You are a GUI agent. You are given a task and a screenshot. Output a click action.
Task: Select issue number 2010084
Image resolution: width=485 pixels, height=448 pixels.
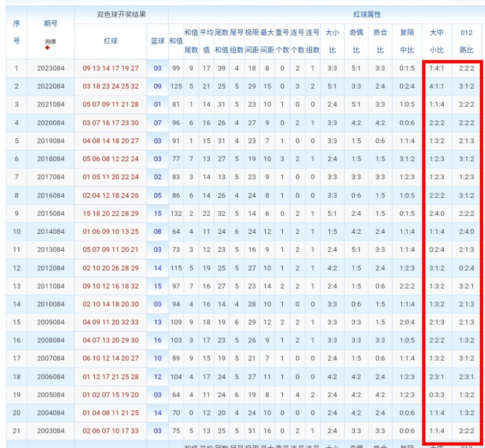pyautogui.click(x=51, y=304)
